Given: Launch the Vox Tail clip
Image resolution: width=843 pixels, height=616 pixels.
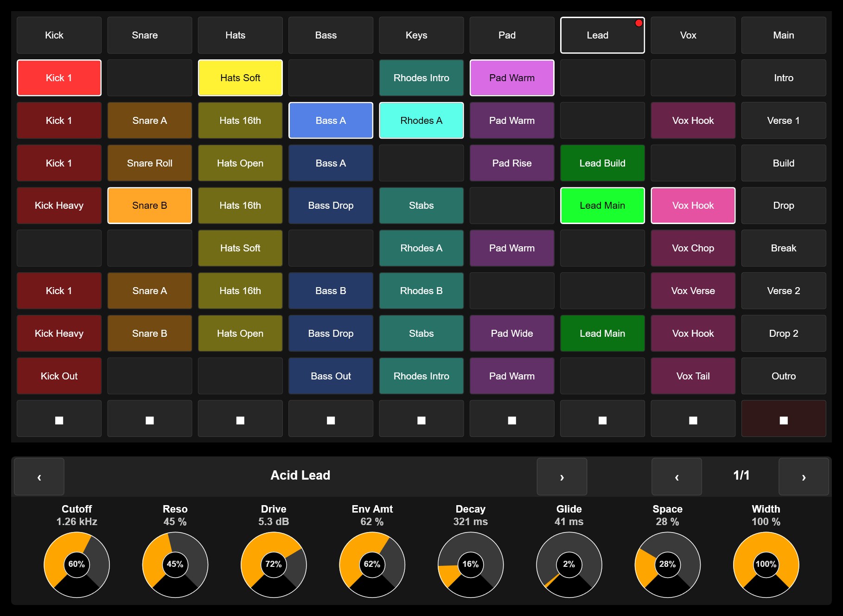Looking at the screenshot, I should [693, 376].
